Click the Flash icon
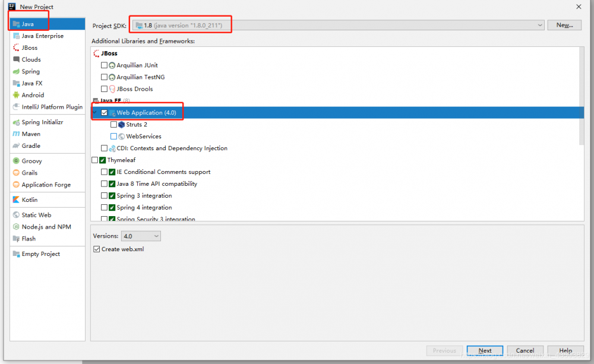This screenshot has width=594, height=364. tap(16, 239)
